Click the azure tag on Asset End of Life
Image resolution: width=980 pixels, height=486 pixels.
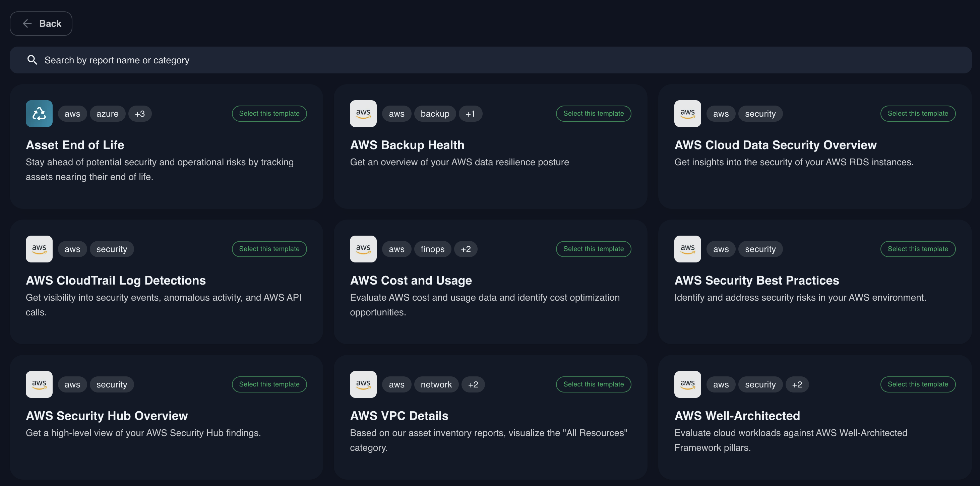[x=107, y=114]
